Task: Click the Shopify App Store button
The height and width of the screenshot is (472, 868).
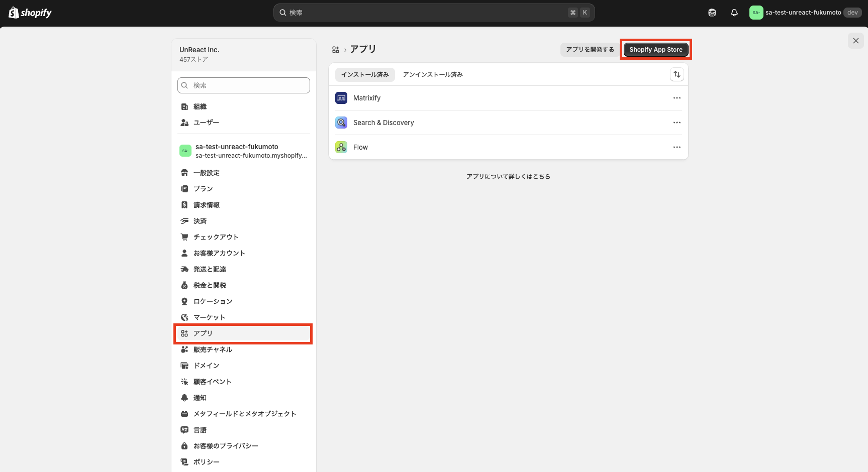Action: coord(656,49)
